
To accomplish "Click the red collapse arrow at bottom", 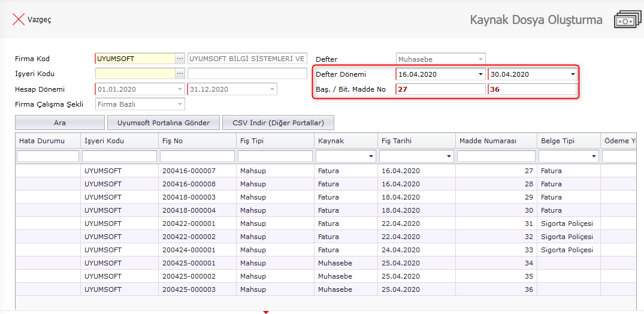I will pos(266,312).
